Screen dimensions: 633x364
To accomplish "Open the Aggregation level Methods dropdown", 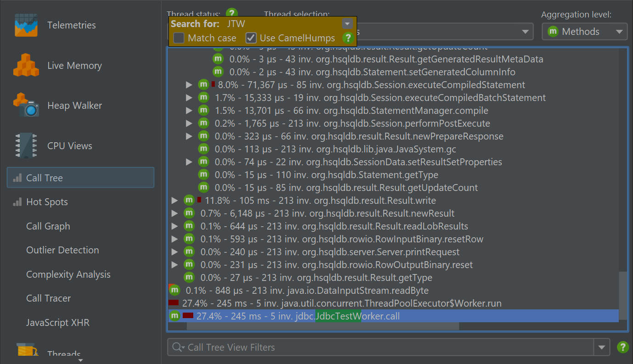I will pyautogui.click(x=584, y=32).
